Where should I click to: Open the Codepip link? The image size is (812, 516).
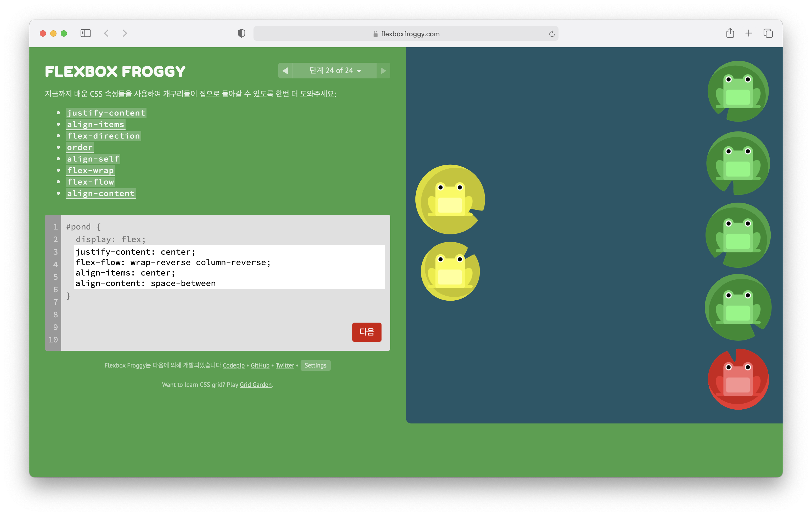pyautogui.click(x=233, y=365)
